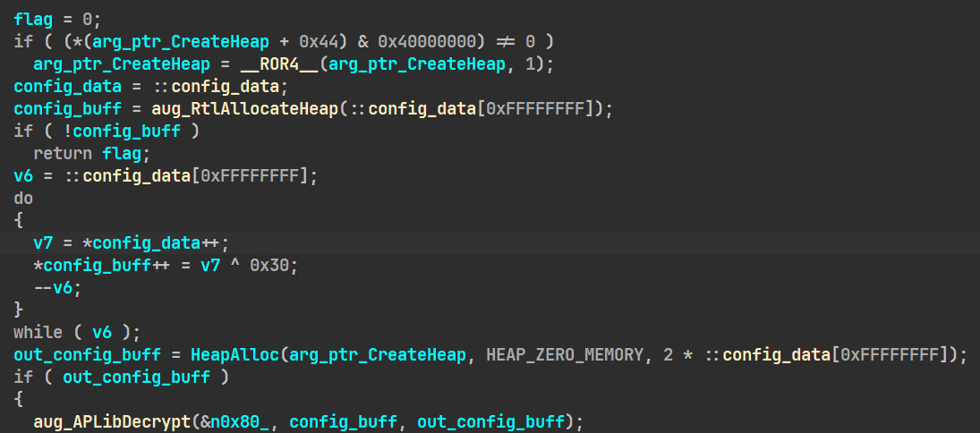This screenshot has width=980, height=433.
Task: Select v6 in the 'v6 = ::config_data' assignment
Action: pyautogui.click(x=23, y=176)
